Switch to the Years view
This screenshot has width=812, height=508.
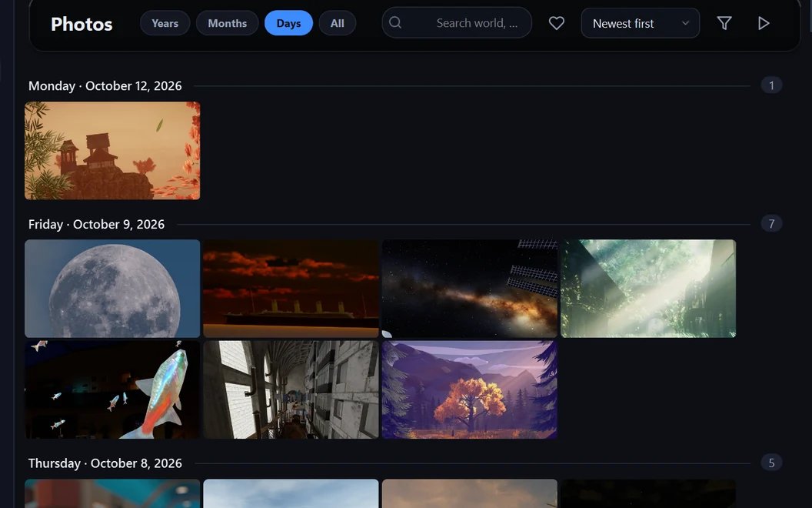(165, 23)
